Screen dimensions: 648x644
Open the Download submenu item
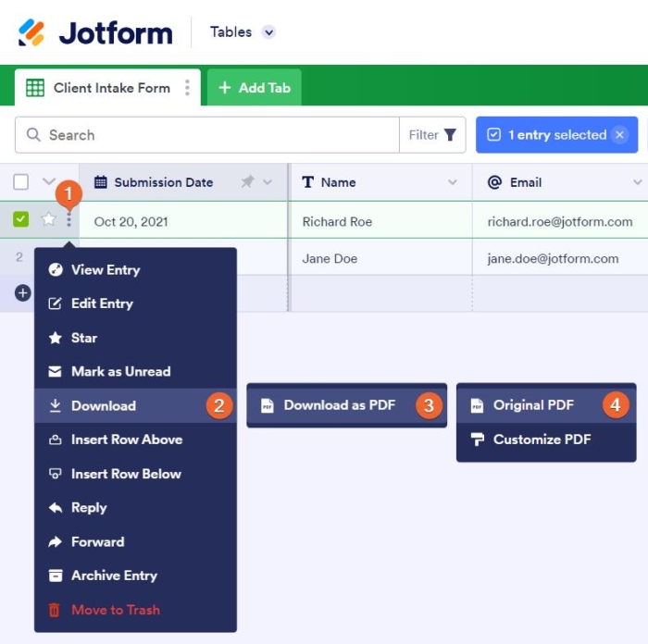135,405
